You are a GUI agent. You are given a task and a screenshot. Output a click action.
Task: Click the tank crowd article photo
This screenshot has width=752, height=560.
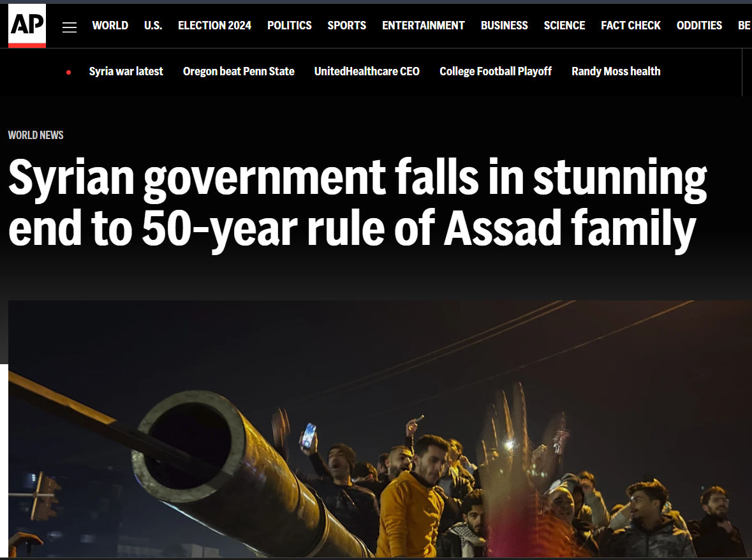pos(380,429)
